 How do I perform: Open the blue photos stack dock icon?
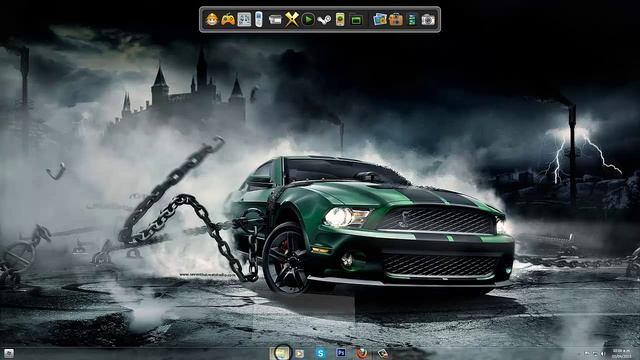pos(380,19)
